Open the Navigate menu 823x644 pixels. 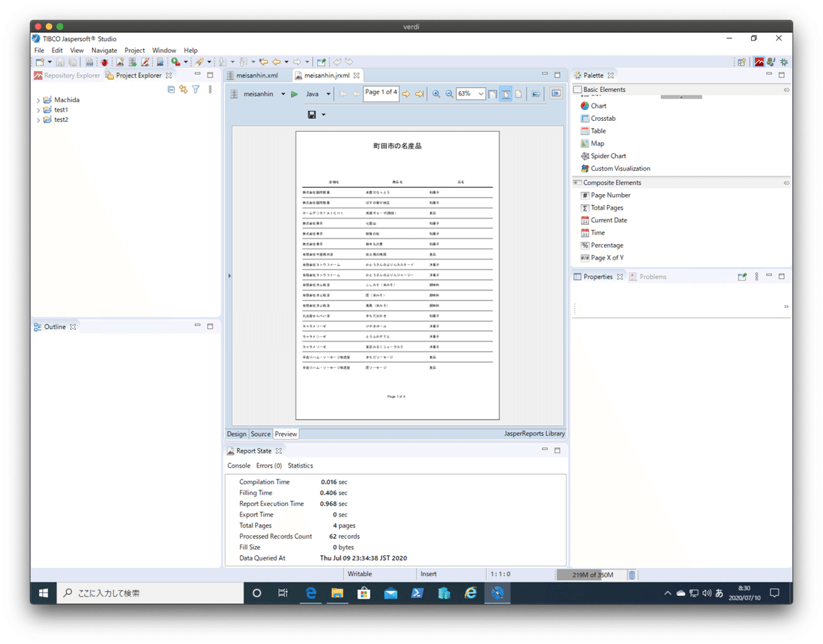[104, 50]
